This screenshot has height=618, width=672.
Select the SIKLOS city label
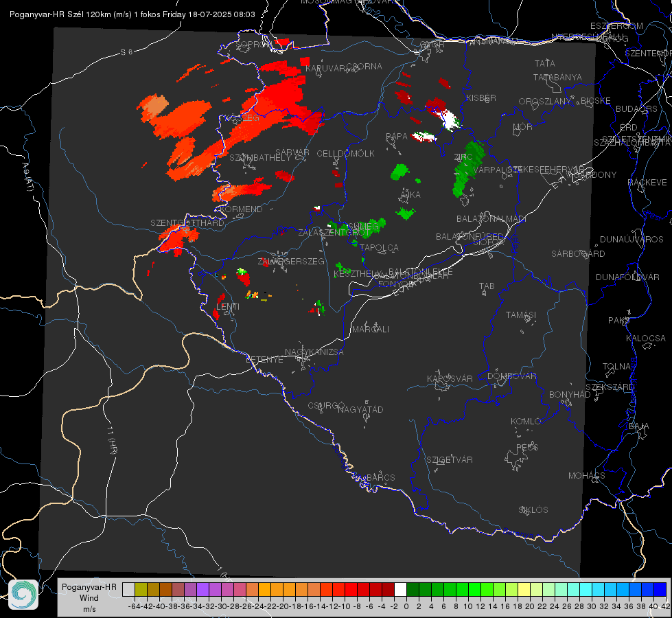(533, 510)
